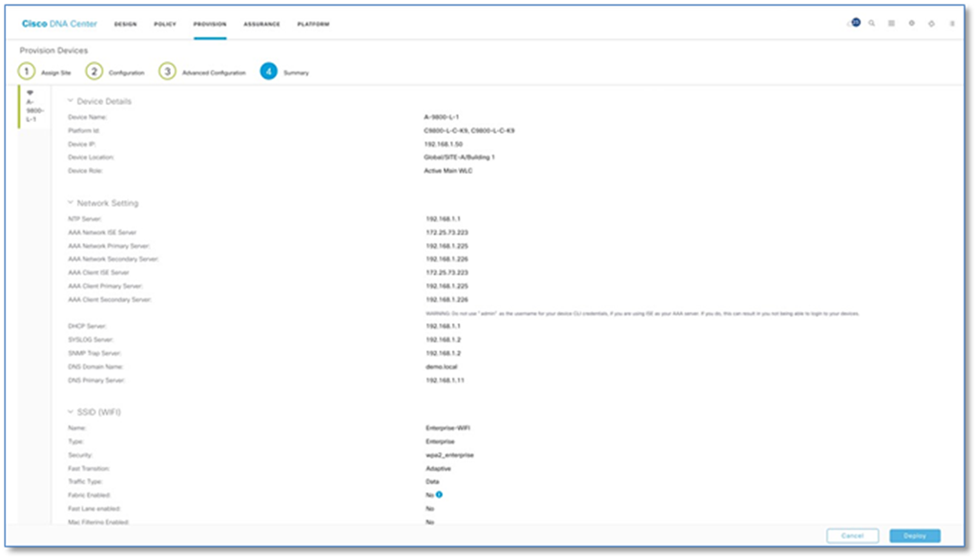Viewport: 978px width, 560px height.
Task: Click AAA Network Secondary Server value 192.168.1.226
Action: (447, 259)
